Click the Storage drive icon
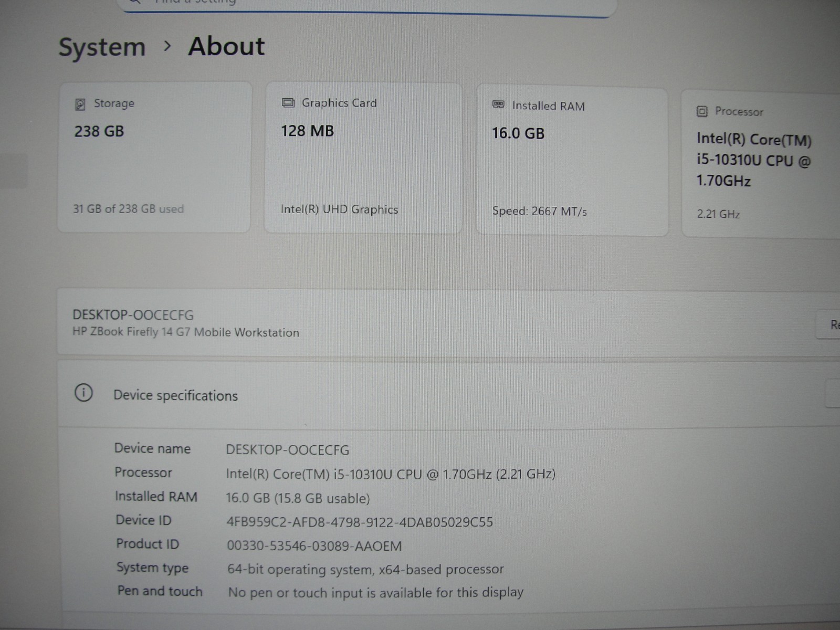 (80, 104)
